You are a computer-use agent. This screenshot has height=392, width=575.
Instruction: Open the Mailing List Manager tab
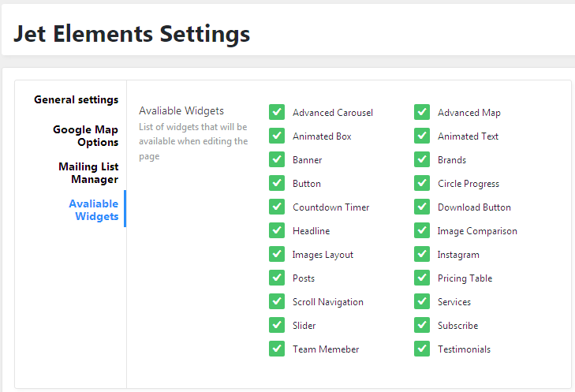click(x=88, y=173)
